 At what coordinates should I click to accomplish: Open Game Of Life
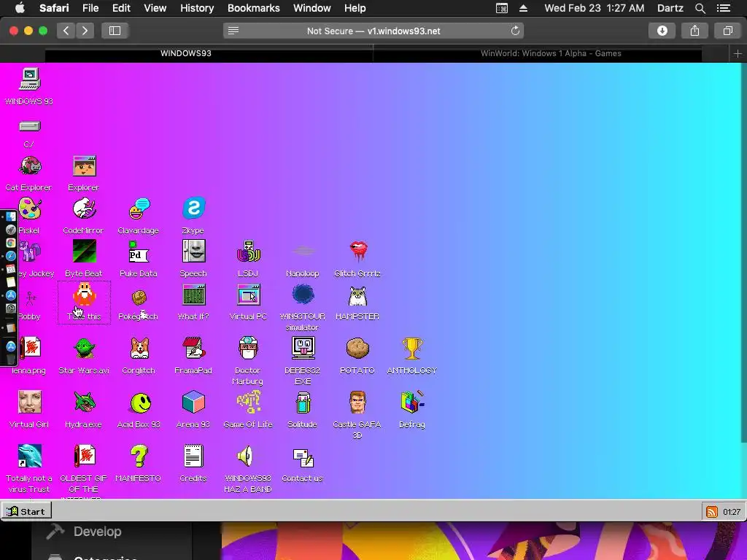[249, 402]
